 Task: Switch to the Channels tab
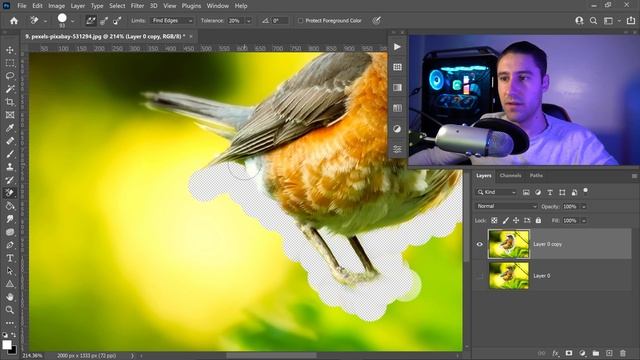(x=510, y=176)
